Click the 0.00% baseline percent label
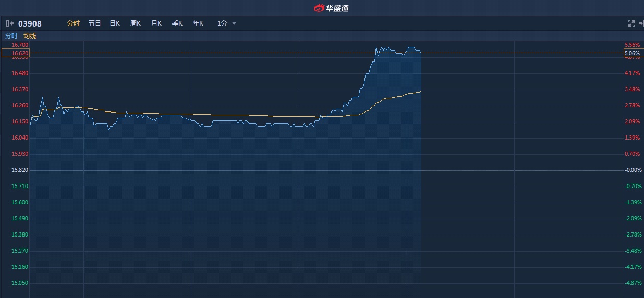Viewport: 644px width, 298px height. (x=634, y=170)
